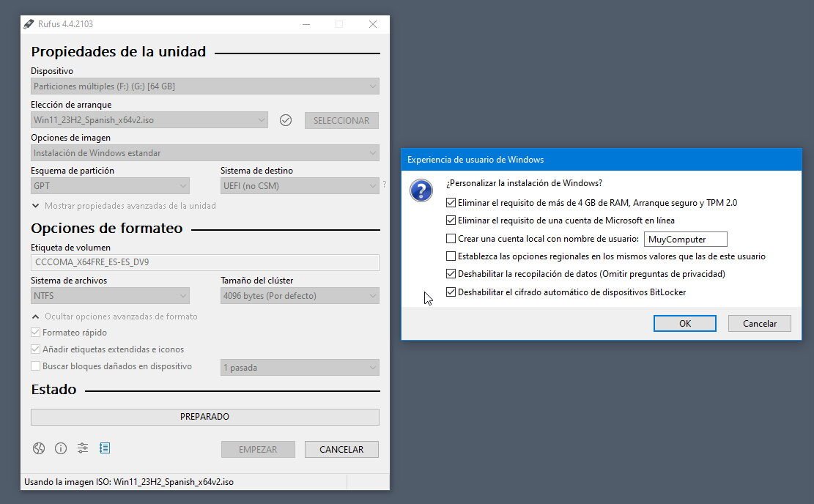
Task: Click the MuyComputer username field
Action: point(685,240)
